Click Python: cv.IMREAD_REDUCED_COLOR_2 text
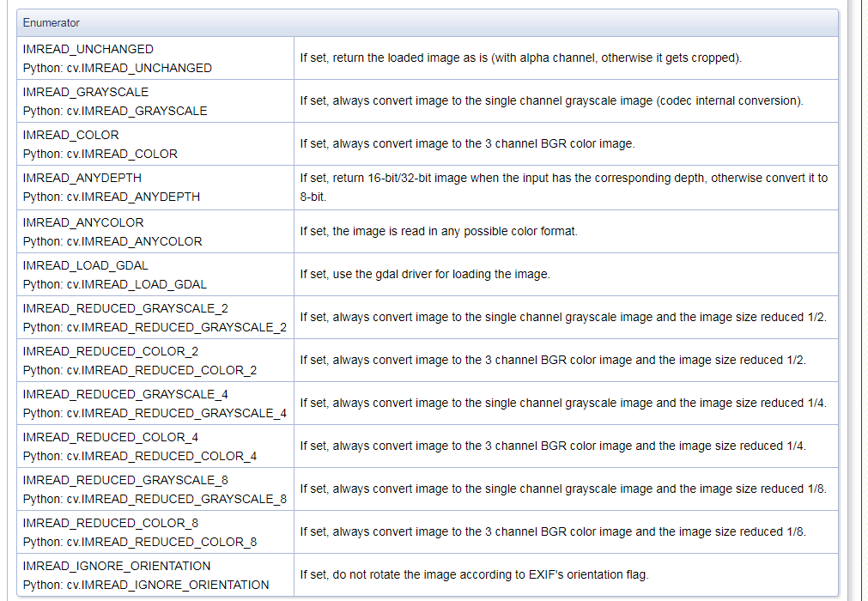The image size is (868, 601). (140, 370)
